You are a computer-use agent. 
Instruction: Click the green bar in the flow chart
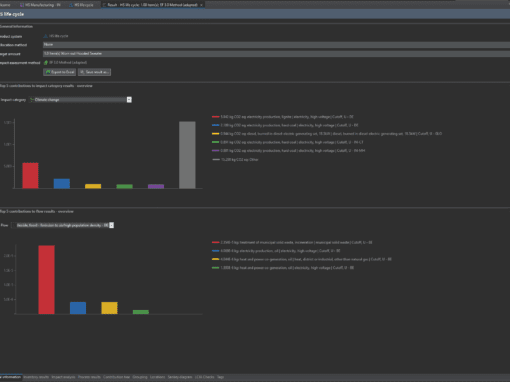[x=141, y=312]
